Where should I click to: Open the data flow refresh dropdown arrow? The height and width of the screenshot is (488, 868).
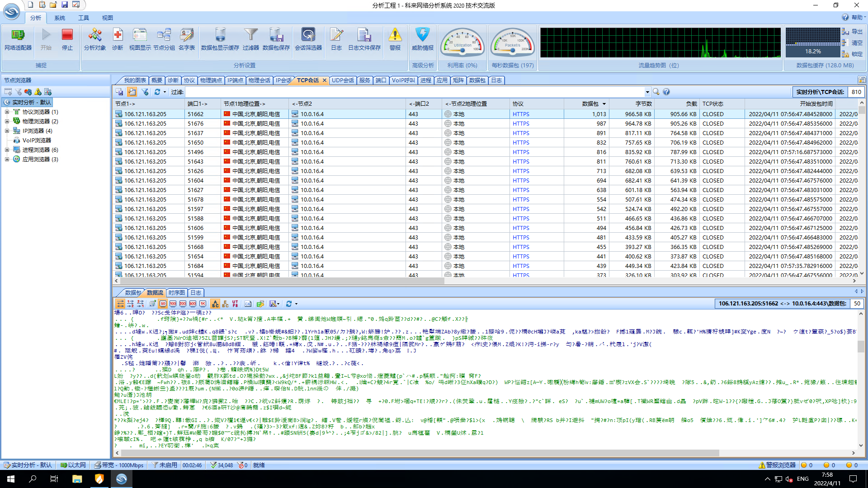point(296,304)
